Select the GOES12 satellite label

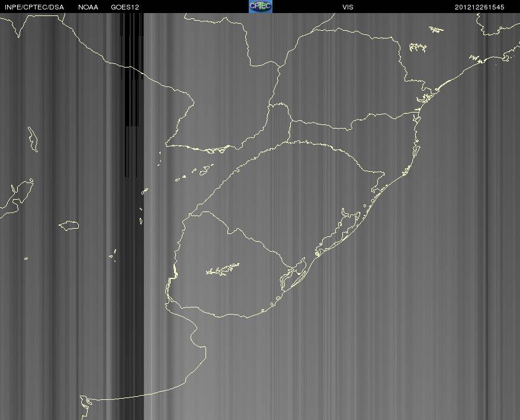click(x=125, y=7)
